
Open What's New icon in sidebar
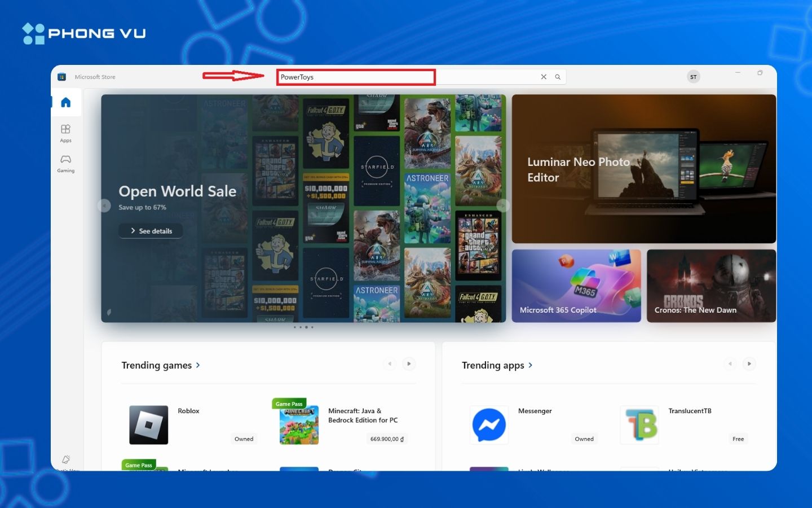66,460
